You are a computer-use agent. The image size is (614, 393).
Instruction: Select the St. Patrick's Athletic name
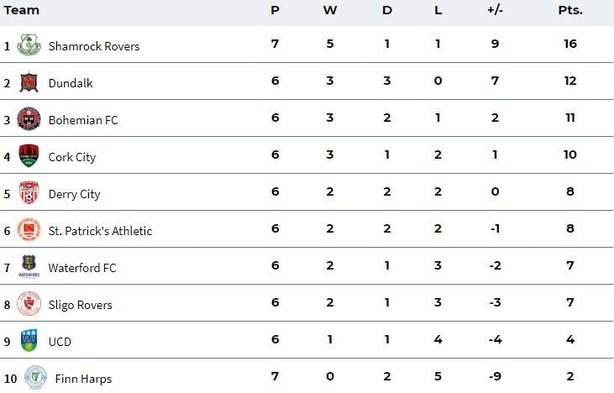click(100, 231)
